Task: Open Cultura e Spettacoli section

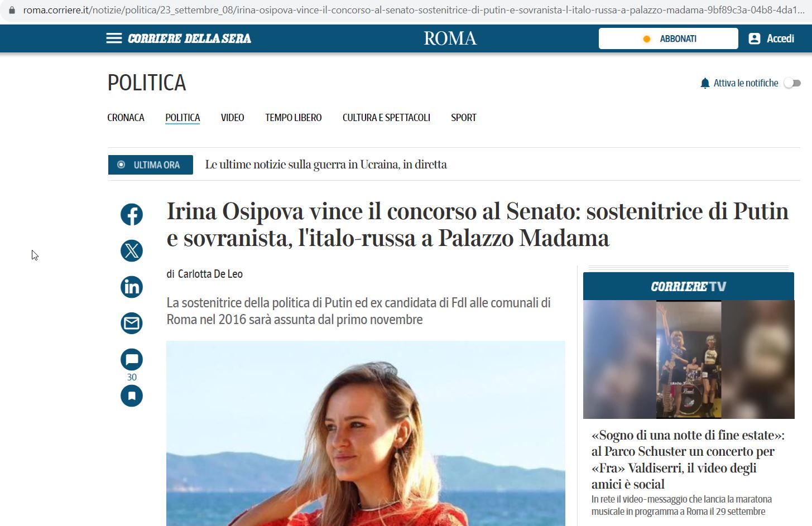Action: 386,118
